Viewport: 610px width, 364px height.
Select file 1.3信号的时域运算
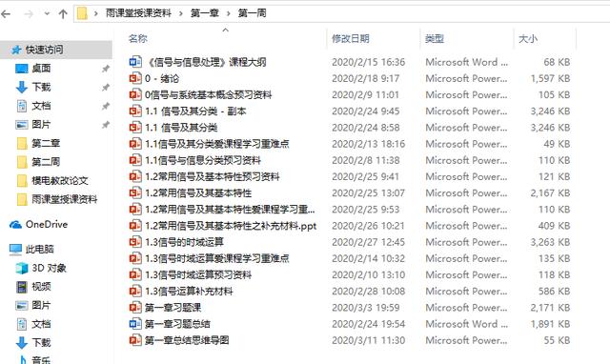click(x=184, y=242)
